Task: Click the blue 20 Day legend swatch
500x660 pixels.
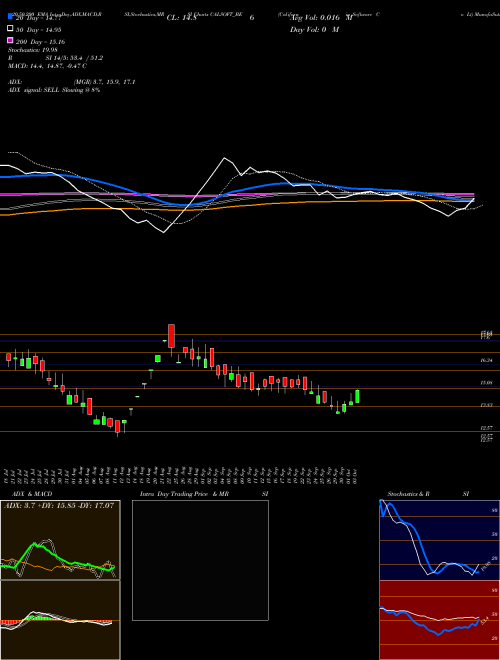Action: (x=10, y=16)
